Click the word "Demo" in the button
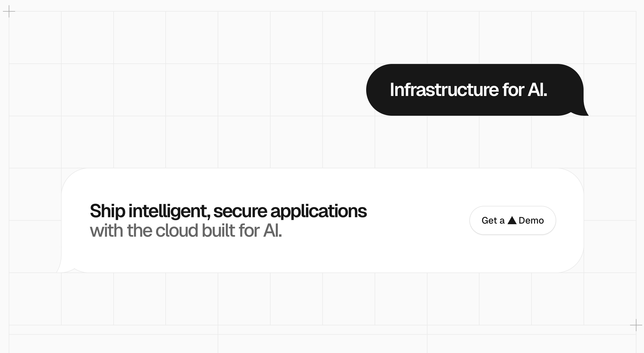The height and width of the screenshot is (353, 644). pos(531,220)
